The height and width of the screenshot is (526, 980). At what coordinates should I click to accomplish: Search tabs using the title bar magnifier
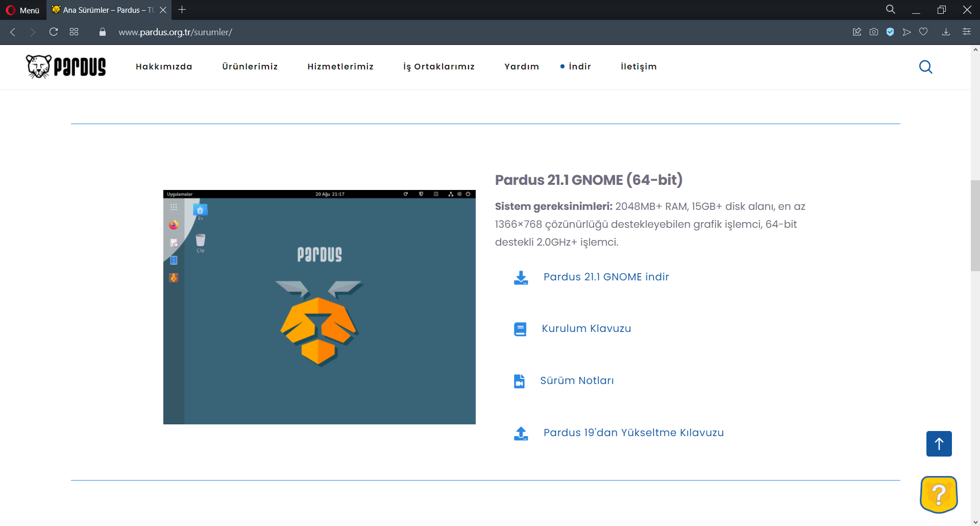point(890,9)
